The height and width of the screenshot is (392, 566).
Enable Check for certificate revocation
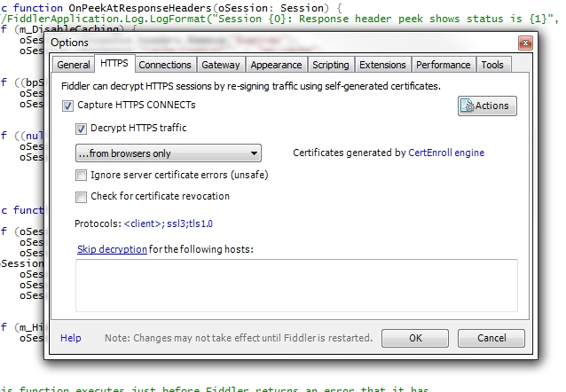(x=81, y=197)
